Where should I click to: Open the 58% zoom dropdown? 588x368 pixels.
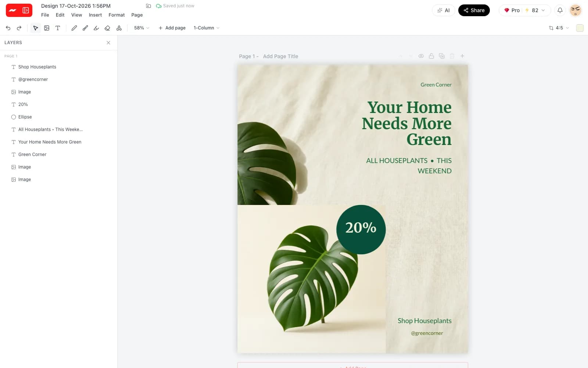(141, 28)
